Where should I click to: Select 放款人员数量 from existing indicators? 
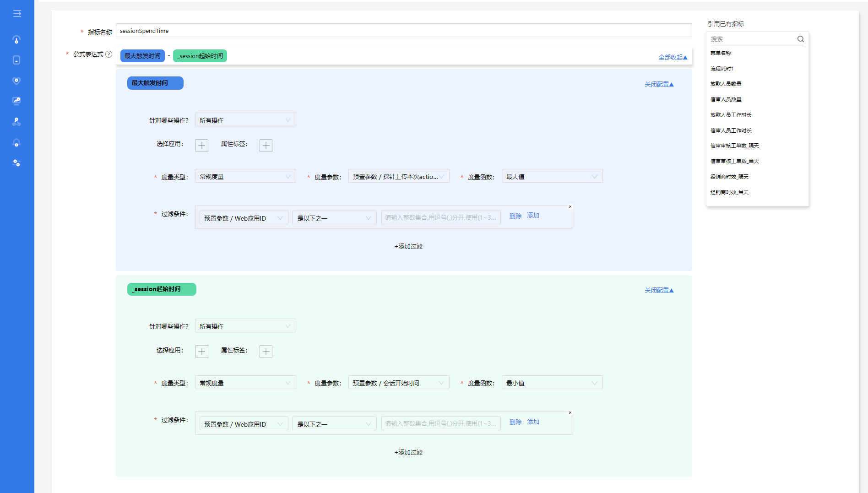726,84
